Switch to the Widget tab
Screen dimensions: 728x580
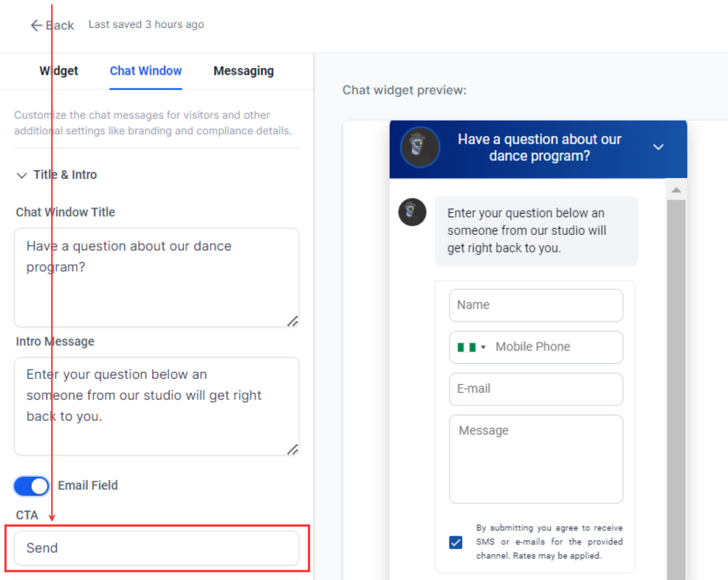(59, 71)
